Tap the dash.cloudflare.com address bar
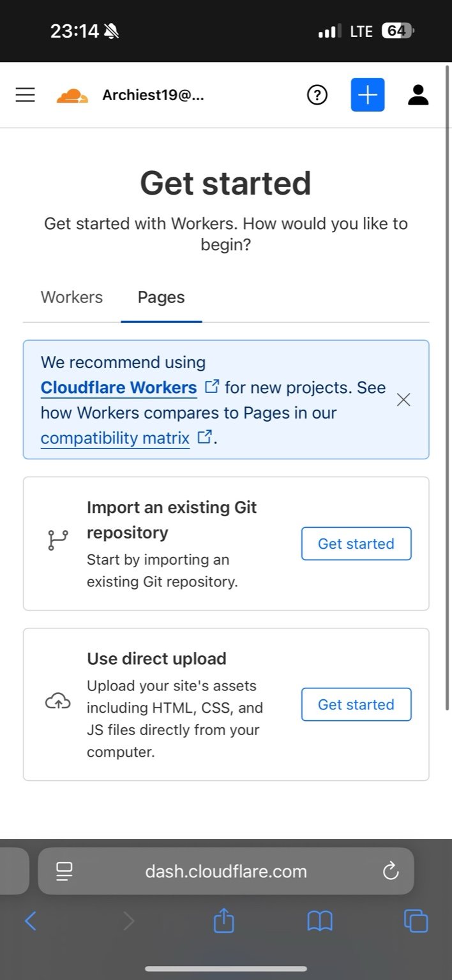452x980 pixels. click(x=226, y=871)
